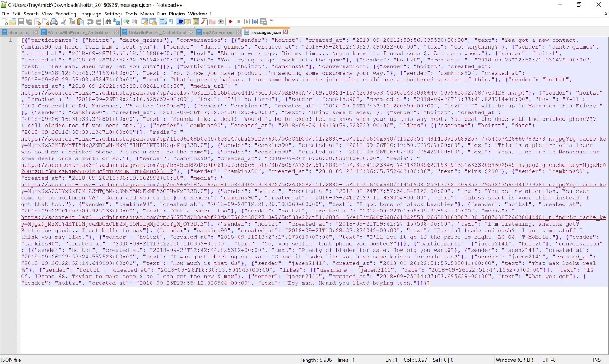Open the Plugins menu
Image resolution: width=609 pixels, height=364 pixels.
pos(177,14)
